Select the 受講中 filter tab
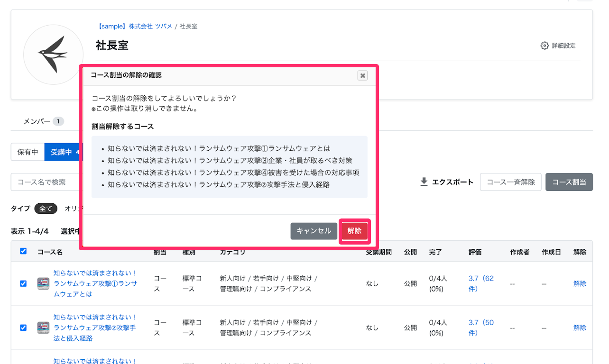609x364 pixels. (64, 152)
